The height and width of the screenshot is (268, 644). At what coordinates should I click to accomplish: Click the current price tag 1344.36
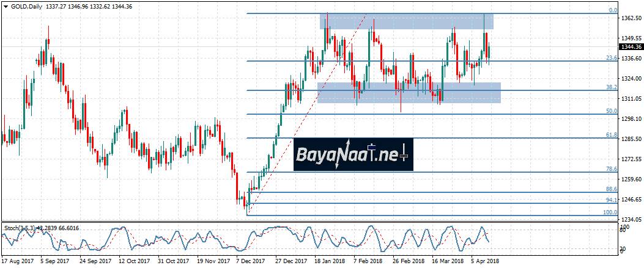coord(631,47)
